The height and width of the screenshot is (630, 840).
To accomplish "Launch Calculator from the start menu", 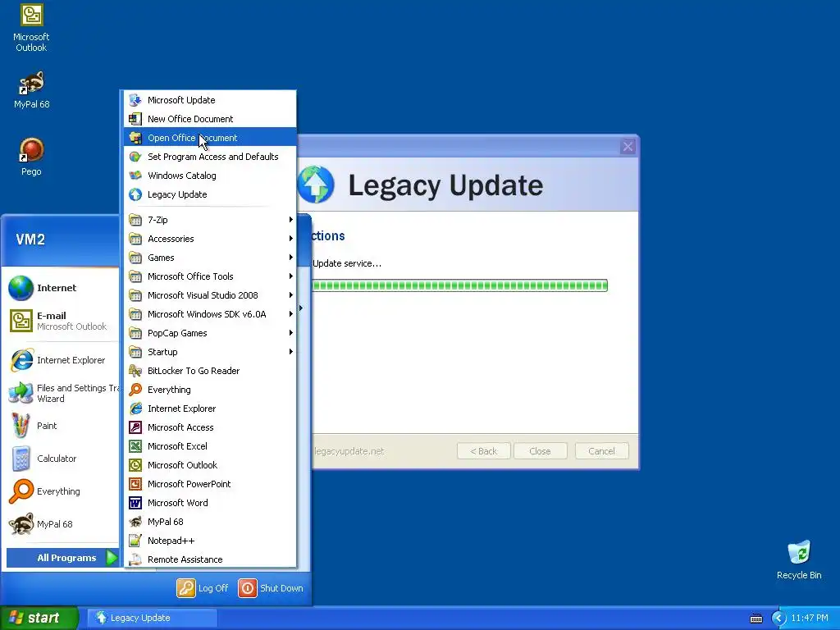I will click(x=62, y=459).
